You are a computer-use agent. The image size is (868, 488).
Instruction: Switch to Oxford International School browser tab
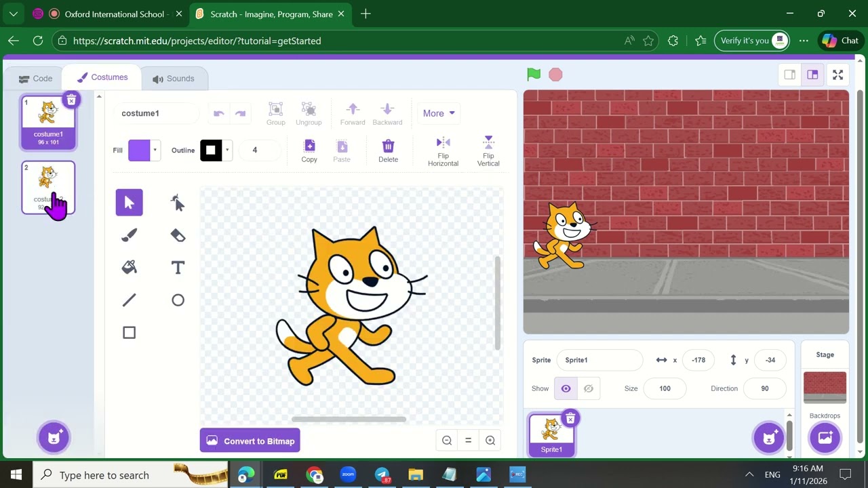[x=108, y=14]
